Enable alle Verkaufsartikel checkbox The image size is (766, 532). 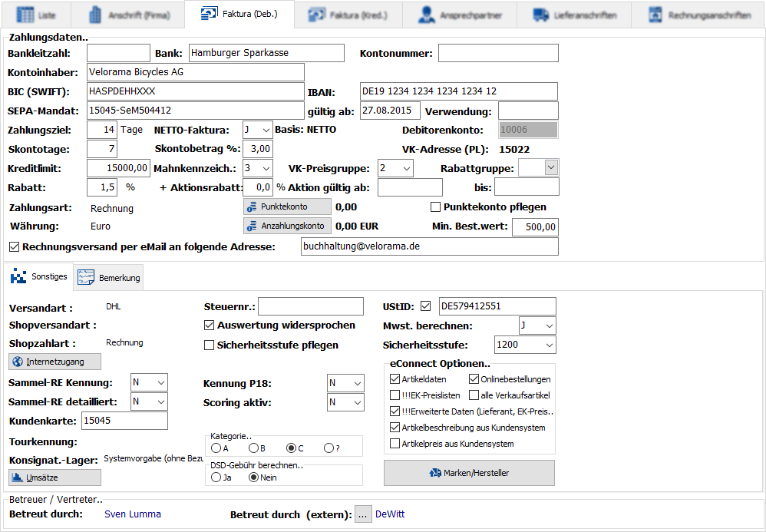(474, 395)
